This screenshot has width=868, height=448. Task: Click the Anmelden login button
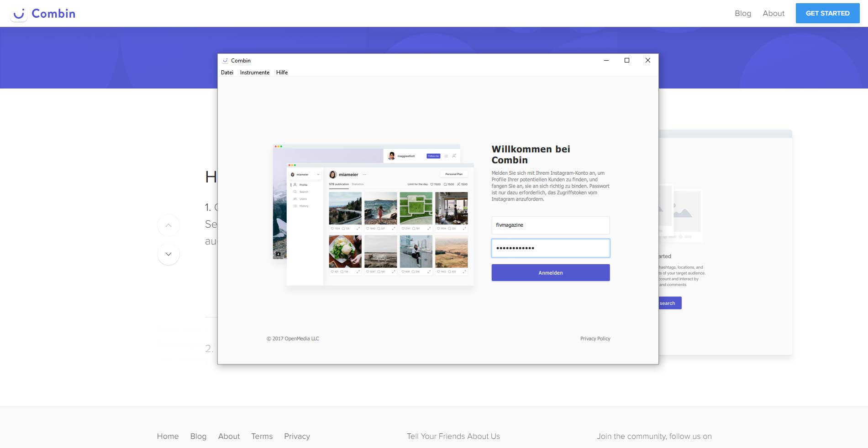tap(550, 273)
